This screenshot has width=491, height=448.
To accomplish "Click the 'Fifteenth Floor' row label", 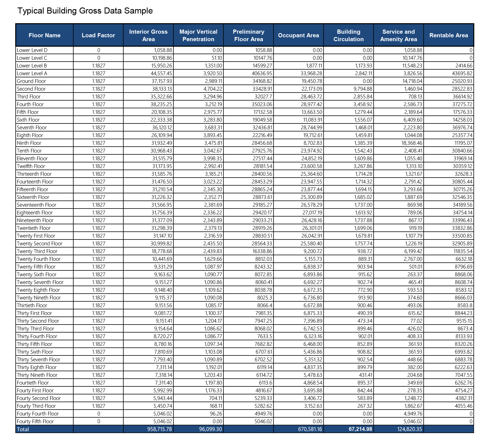I will 33,189.
